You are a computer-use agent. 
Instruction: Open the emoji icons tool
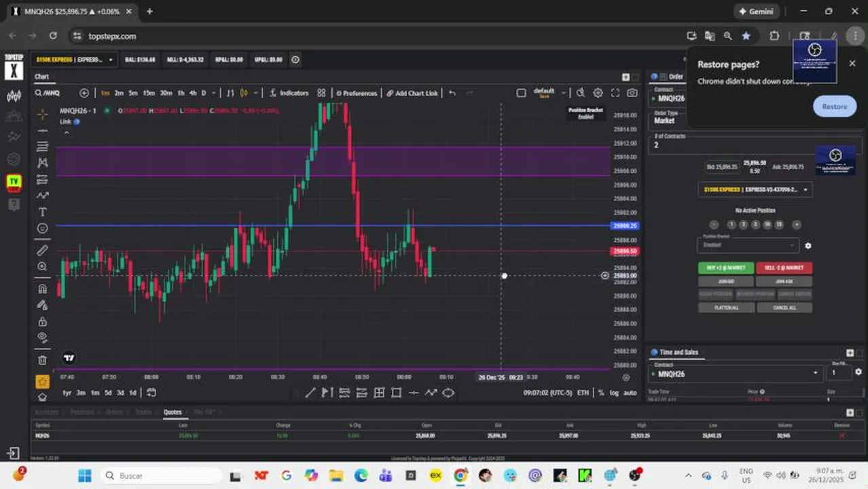tap(42, 228)
